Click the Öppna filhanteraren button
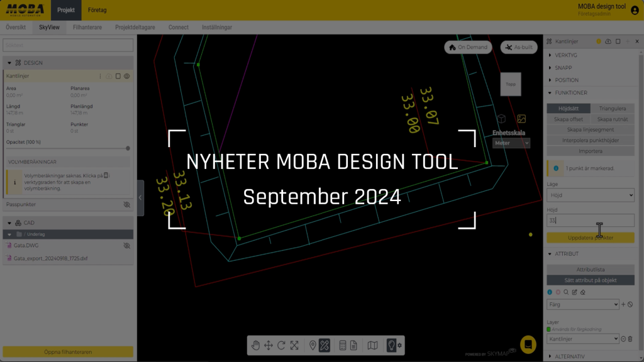Viewport: 644px width, 362px height. pyautogui.click(x=68, y=352)
